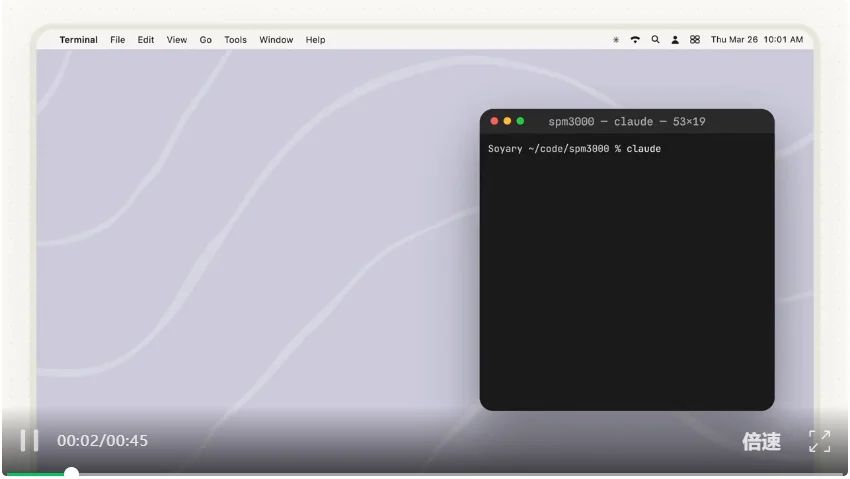This screenshot has height=479, width=850.
Task: Open the Edit menu
Action: coord(146,40)
